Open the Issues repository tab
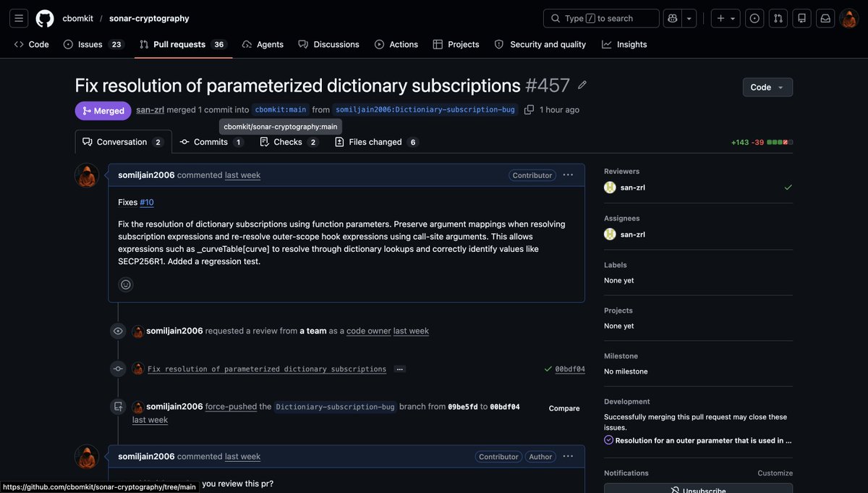The height and width of the screenshot is (493, 868). pyautogui.click(x=93, y=44)
